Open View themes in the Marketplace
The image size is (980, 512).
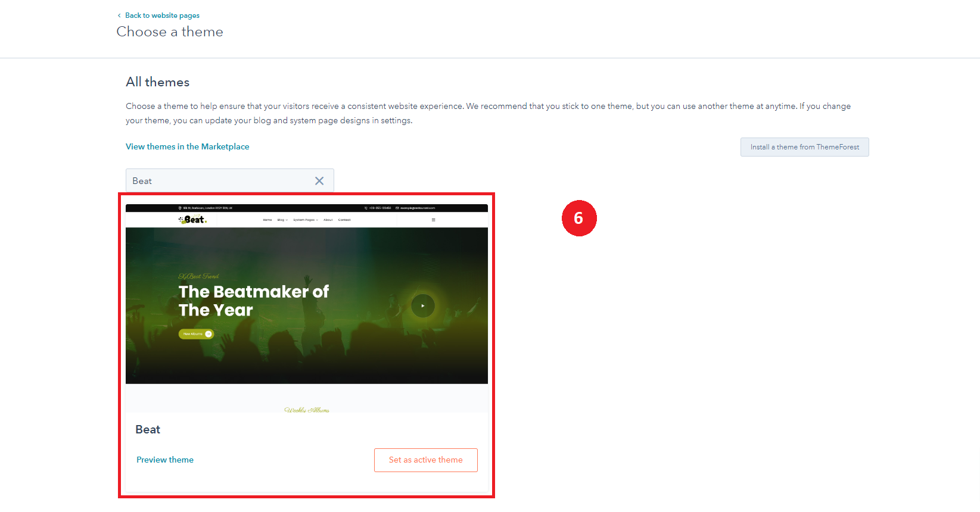pyautogui.click(x=187, y=146)
